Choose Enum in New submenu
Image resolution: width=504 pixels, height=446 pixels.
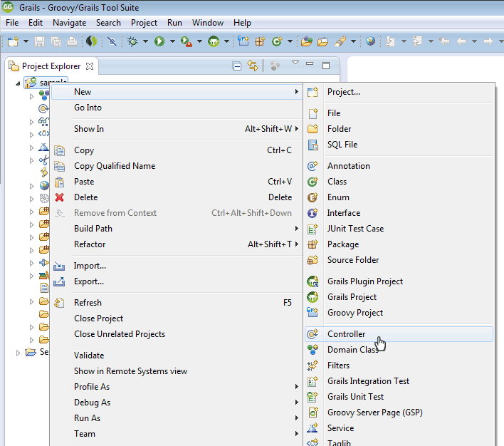click(x=399, y=197)
